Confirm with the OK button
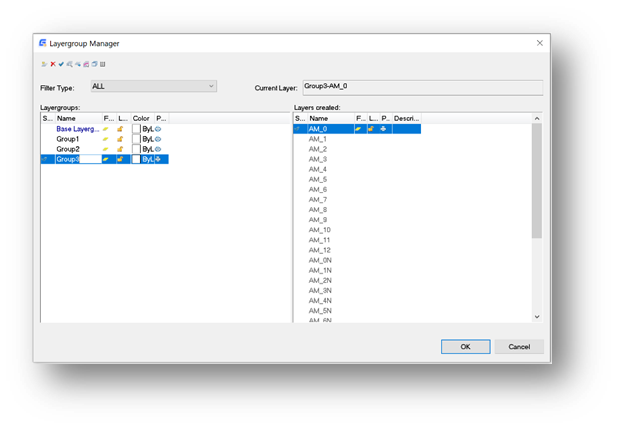Screen dimensions: 617x429 pos(466,347)
